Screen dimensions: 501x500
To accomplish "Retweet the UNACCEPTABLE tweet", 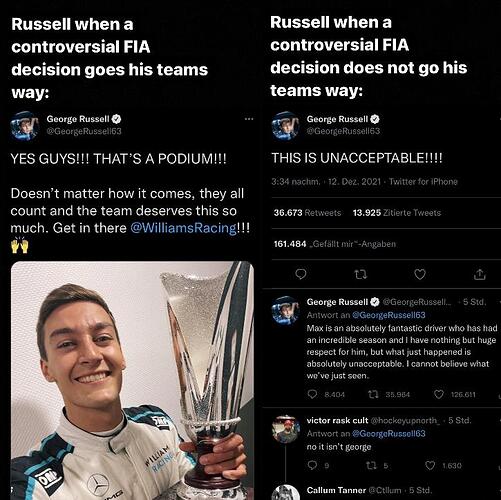I will (x=360, y=274).
